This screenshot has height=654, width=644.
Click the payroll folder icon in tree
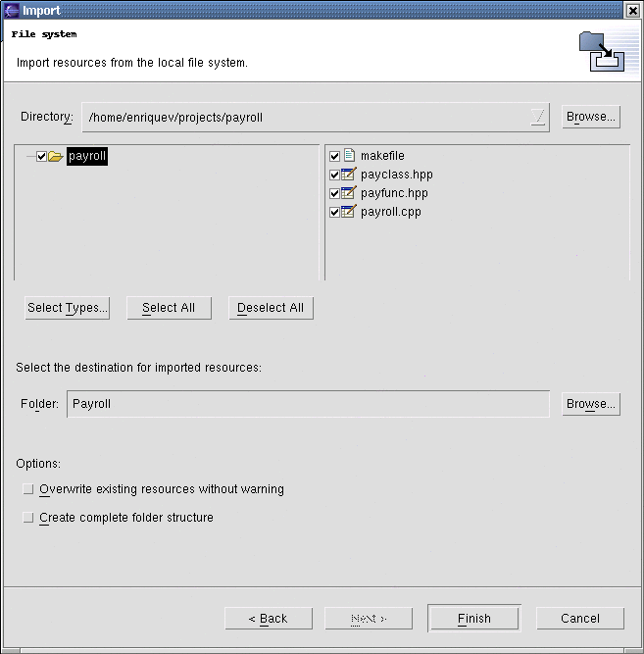[x=56, y=157]
